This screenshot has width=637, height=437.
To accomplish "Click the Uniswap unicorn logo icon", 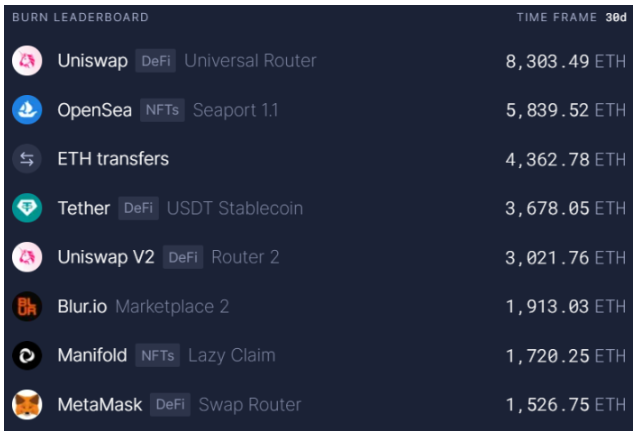I will tap(27, 61).
